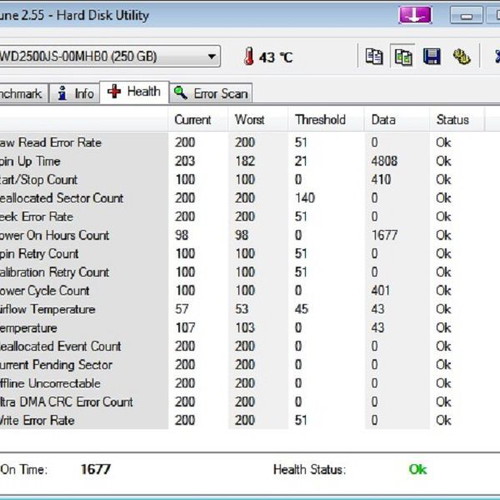Screen dimensions: 500x500
Task: Select the Power On Hours Count row
Action: click(242, 235)
